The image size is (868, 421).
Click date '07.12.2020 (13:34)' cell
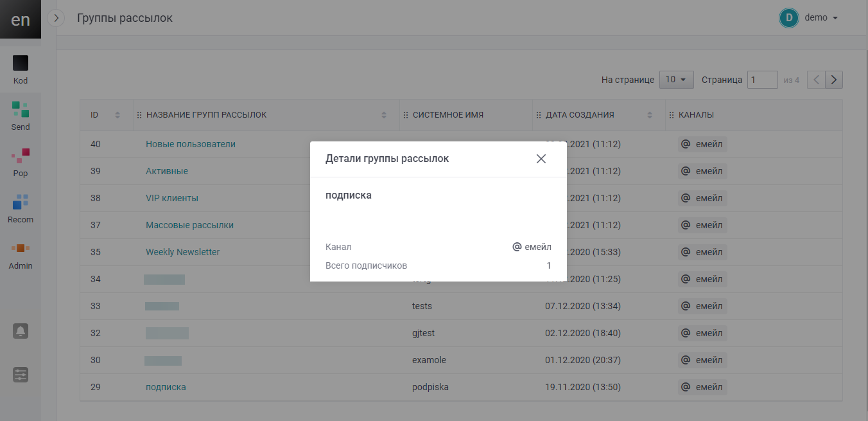pos(583,306)
